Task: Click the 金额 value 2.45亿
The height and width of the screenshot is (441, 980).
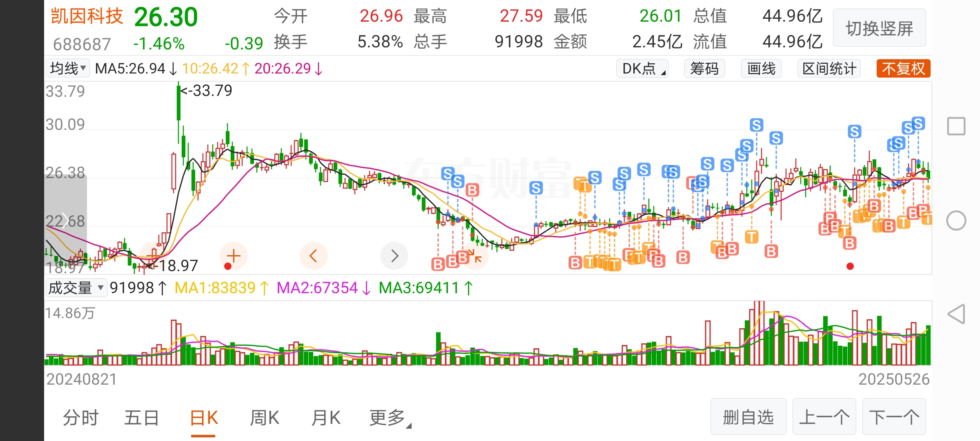Action: point(657,42)
